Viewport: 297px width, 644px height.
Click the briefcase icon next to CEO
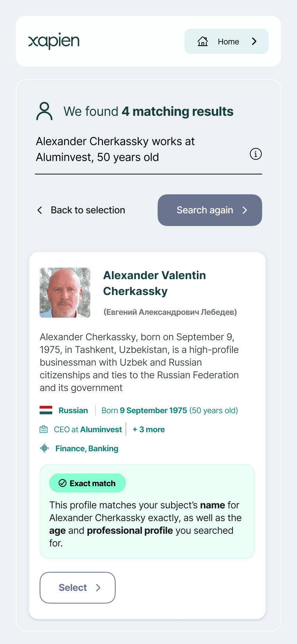point(44,429)
